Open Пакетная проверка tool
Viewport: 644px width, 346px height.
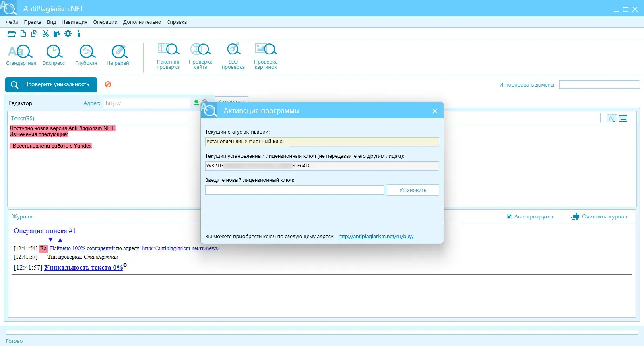point(168,56)
